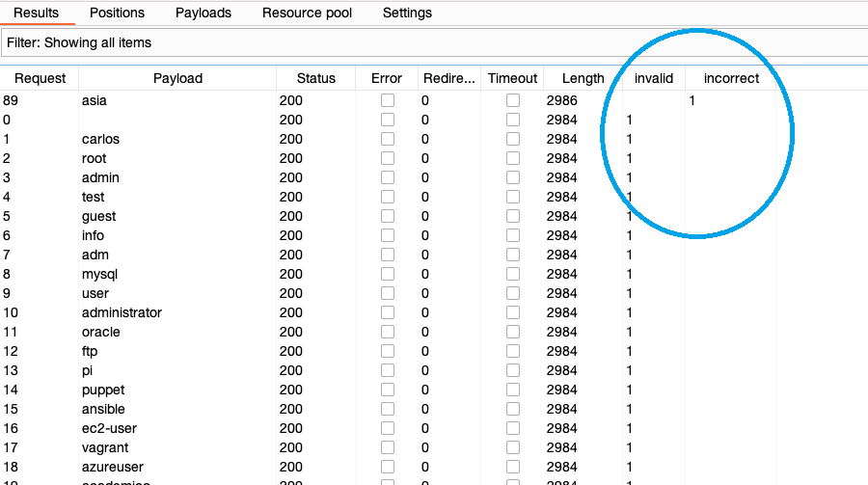Select the mysql payload row
The height and width of the screenshot is (485, 868).
(x=434, y=274)
